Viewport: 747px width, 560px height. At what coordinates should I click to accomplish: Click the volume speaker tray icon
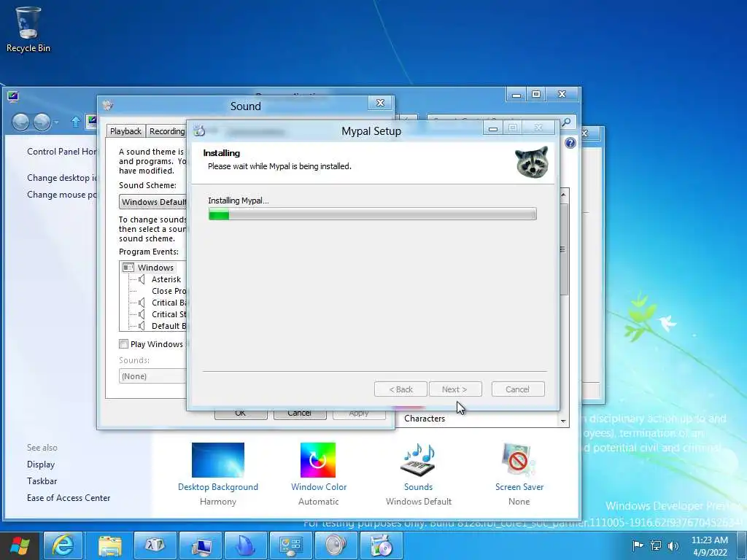pyautogui.click(x=673, y=545)
